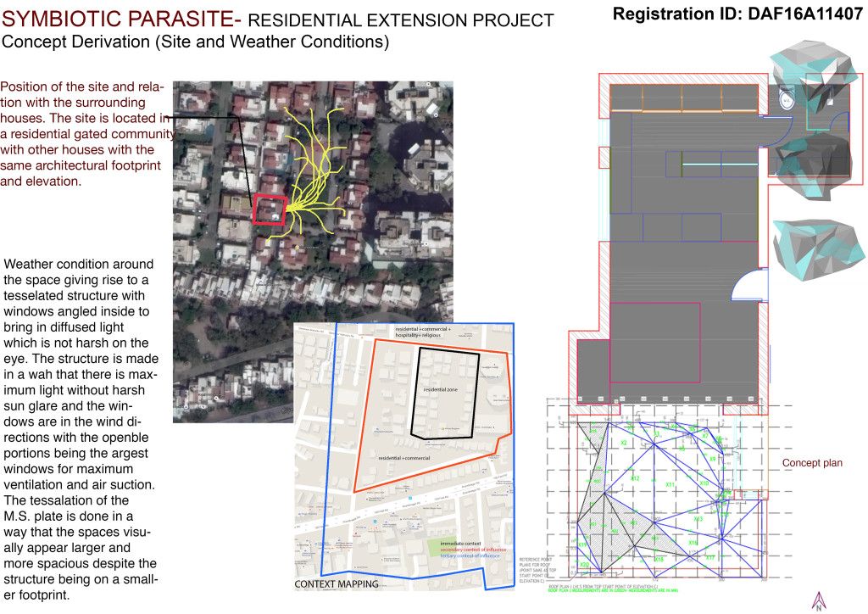
Task: Click roof panel label X19
Action: (582, 544)
